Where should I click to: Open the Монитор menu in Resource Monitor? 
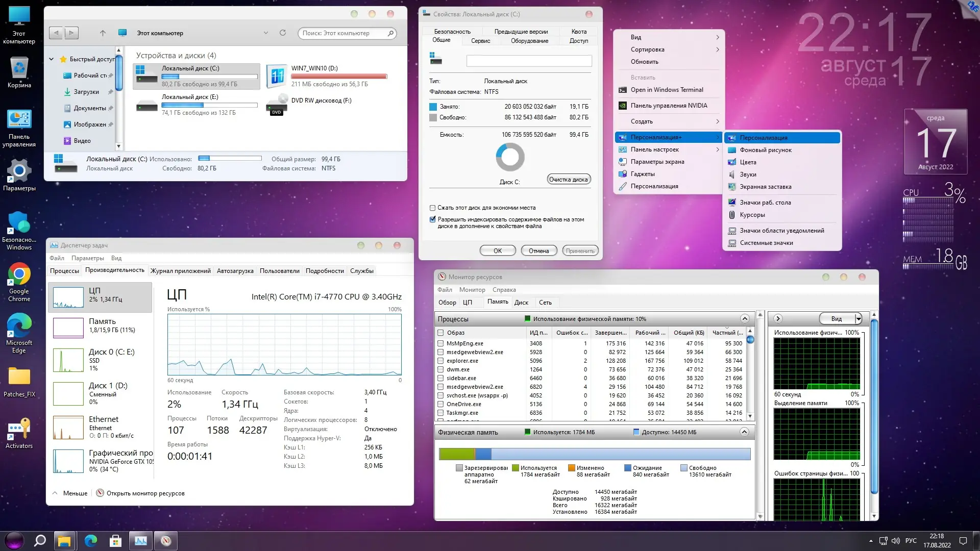[x=472, y=290]
